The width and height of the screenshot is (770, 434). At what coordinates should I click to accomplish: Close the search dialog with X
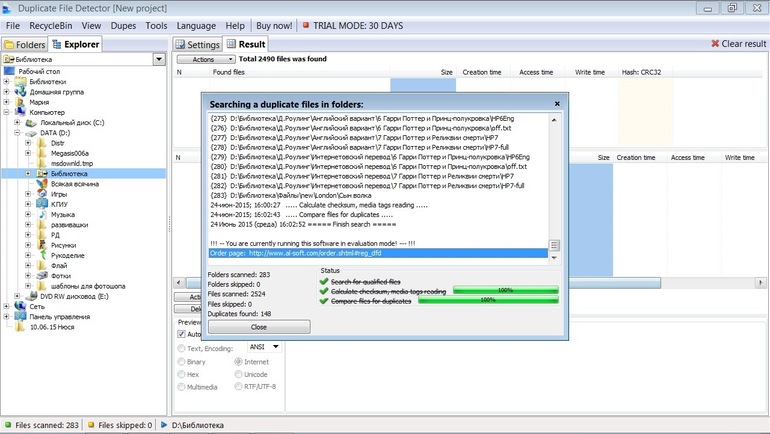(557, 104)
